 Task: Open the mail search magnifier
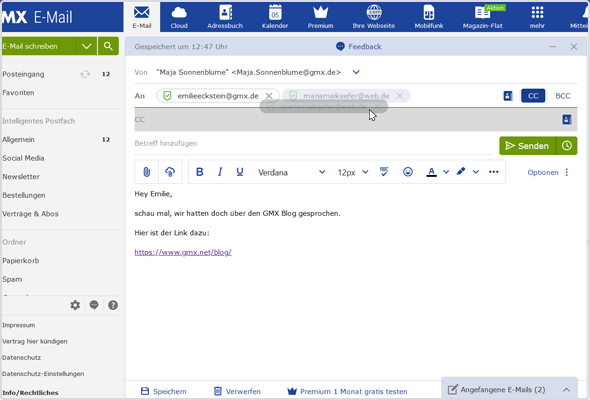pos(108,46)
